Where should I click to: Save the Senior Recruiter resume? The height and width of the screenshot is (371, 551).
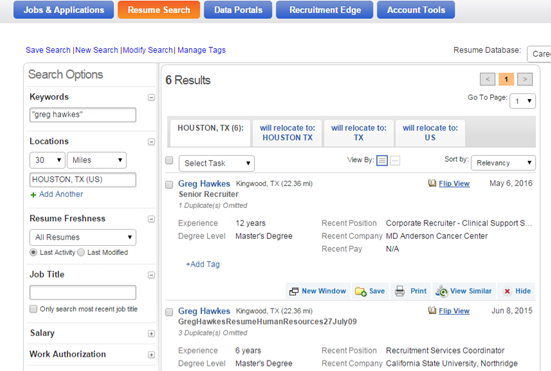click(x=370, y=291)
